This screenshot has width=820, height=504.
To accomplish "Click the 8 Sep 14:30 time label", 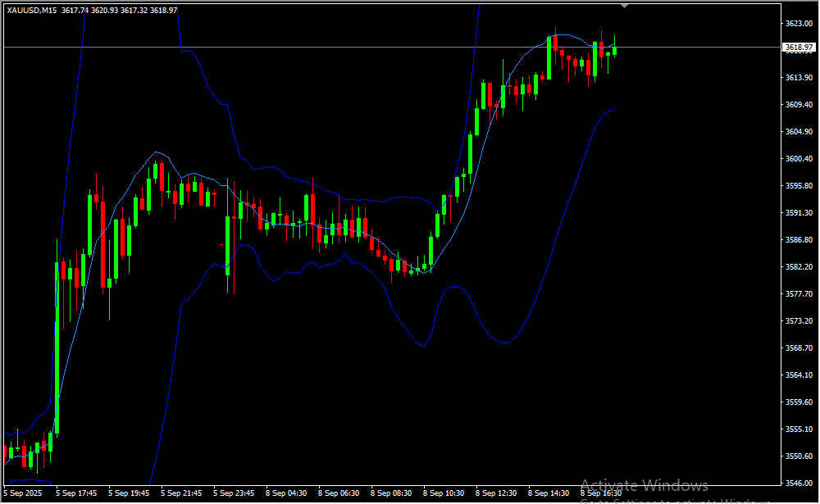I will point(549,493).
